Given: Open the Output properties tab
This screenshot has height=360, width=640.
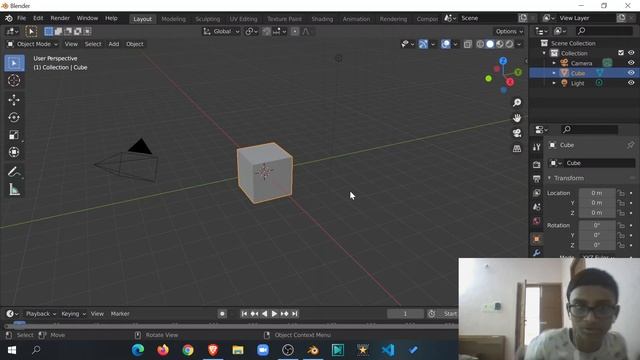Looking at the screenshot, I should click(x=537, y=179).
